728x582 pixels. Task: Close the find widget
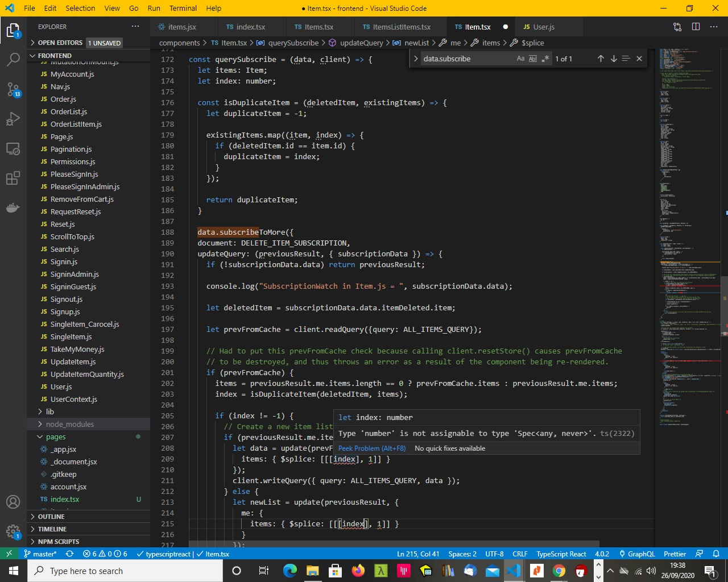(x=639, y=59)
